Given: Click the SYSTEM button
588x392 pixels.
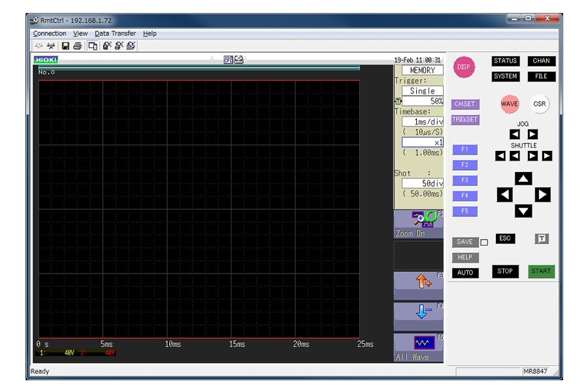Looking at the screenshot, I should pyautogui.click(x=505, y=76).
